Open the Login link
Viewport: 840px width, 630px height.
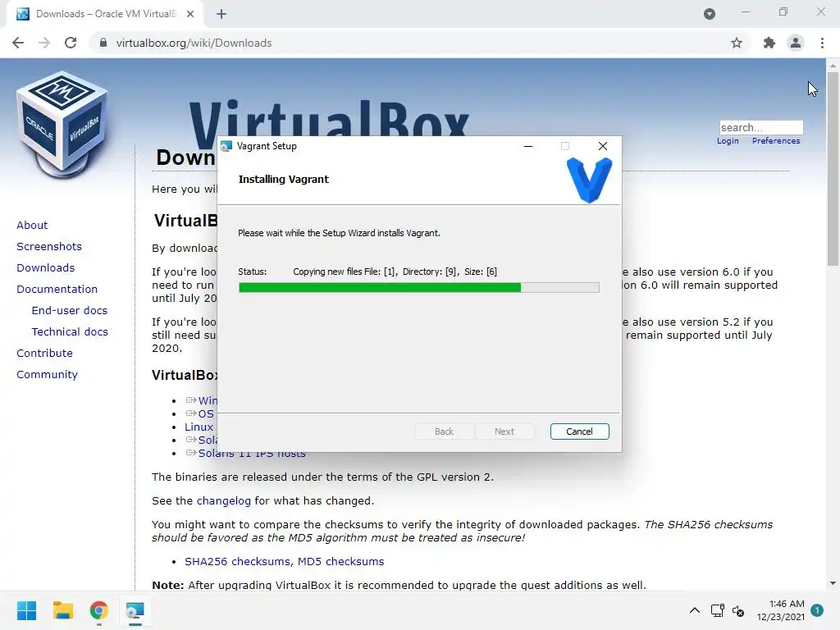pyautogui.click(x=728, y=141)
